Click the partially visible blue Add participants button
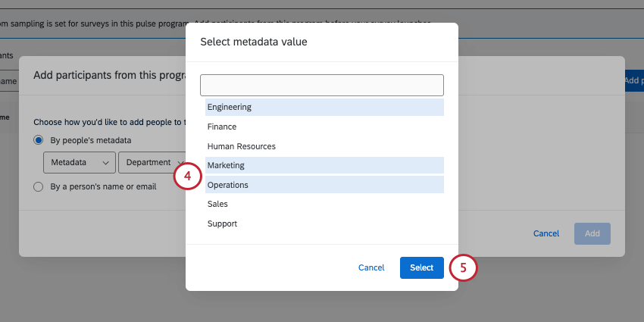This screenshot has width=644, height=322. [x=633, y=80]
